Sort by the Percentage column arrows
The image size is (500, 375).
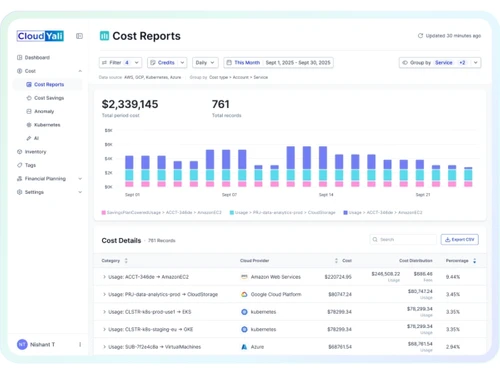tap(475, 261)
